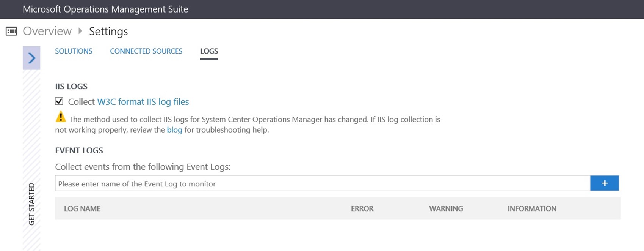Image resolution: width=644 pixels, height=251 pixels.
Task: Open the troubleshooting blog link
Action: (174, 130)
